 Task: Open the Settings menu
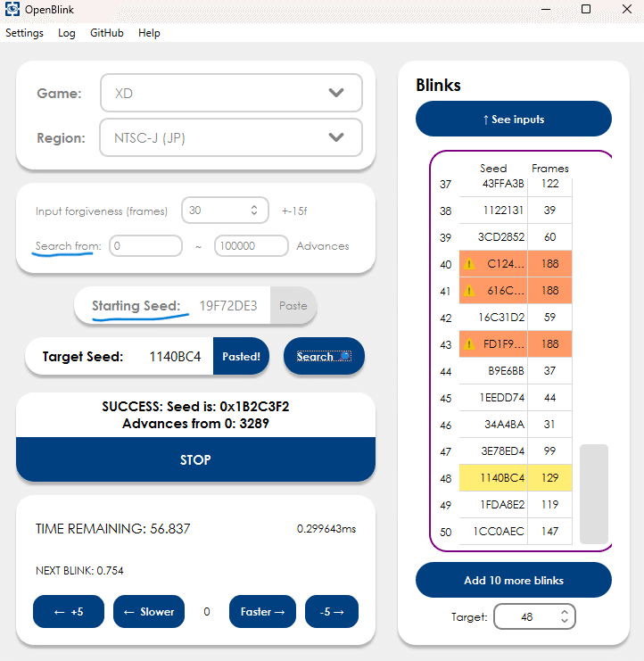click(x=24, y=33)
